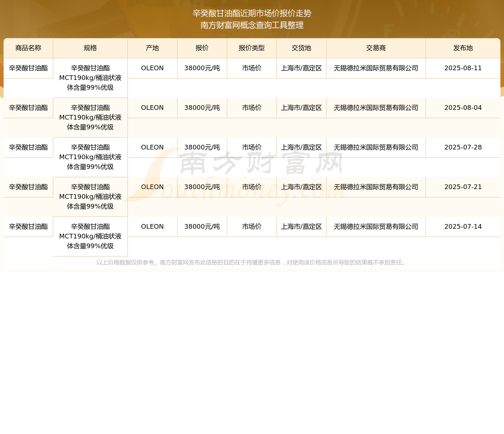Click 无锡德拉米国际贸易有限公司 in the 2025-07-28 row
Image resolution: width=504 pixels, height=434 pixels.
click(x=376, y=147)
